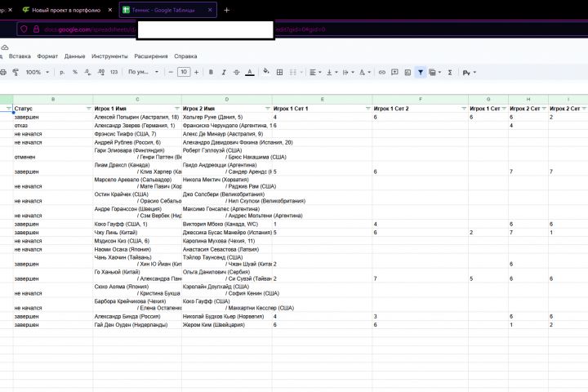Select the отказ status cell
The width and height of the screenshot is (588, 392).
[53, 126]
